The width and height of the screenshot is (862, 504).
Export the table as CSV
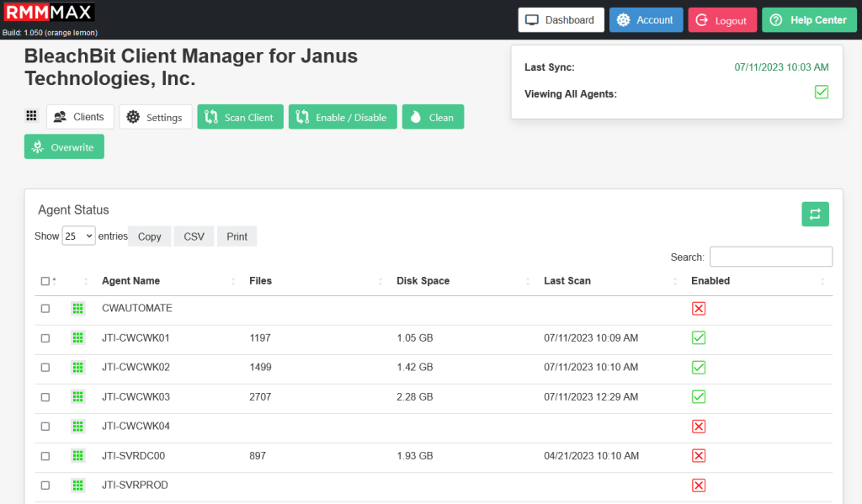coord(194,236)
